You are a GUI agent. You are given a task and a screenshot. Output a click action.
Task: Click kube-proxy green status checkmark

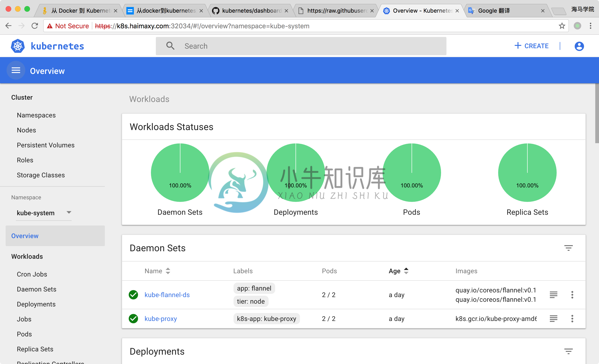point(133,319)
